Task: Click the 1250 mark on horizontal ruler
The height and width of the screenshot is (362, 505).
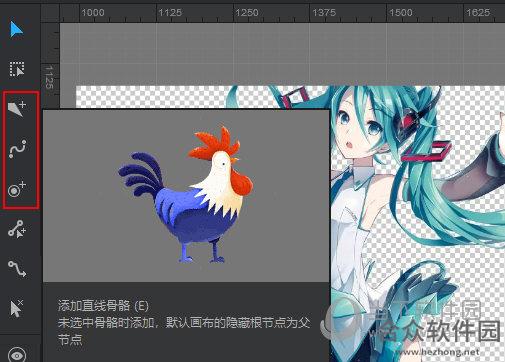Action: [x=247, y=13]
